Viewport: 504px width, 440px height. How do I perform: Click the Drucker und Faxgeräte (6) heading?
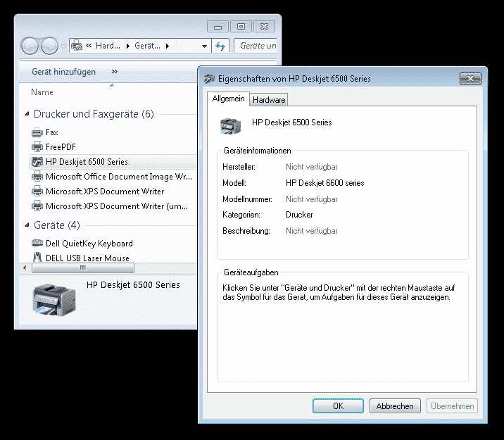click(94, 114)
